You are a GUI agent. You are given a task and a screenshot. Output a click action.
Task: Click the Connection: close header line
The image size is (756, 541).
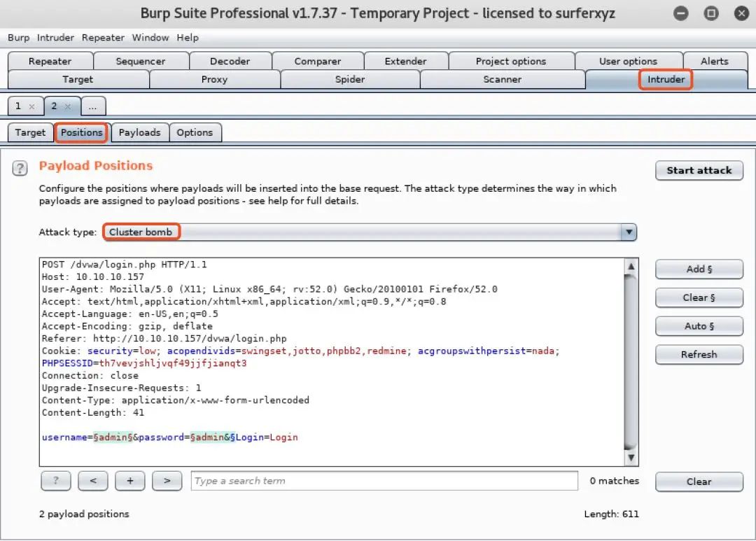[x=90, y=375]
